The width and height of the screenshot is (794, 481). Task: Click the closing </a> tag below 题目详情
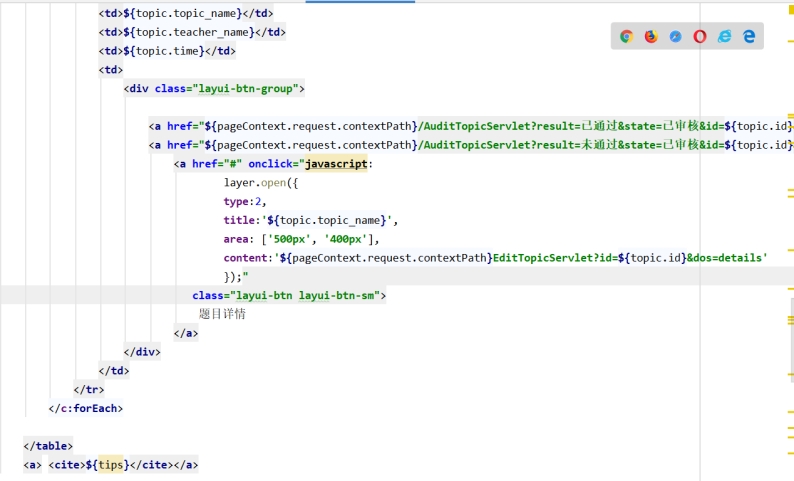click(x=186, y=333)
